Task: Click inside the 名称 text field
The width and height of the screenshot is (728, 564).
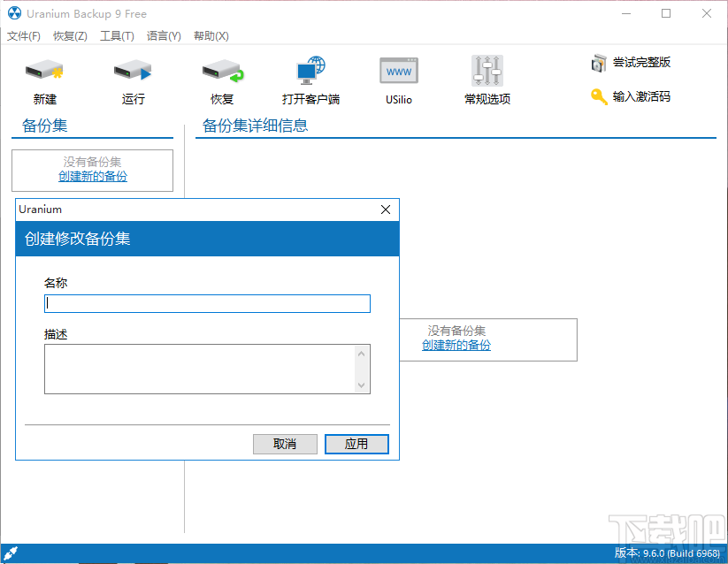Action: click(x=206, y=303)
